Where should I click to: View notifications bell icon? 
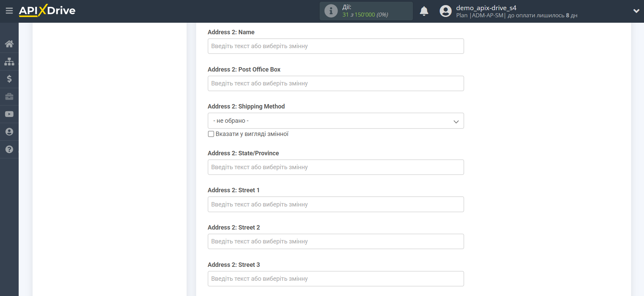[424, 11]
